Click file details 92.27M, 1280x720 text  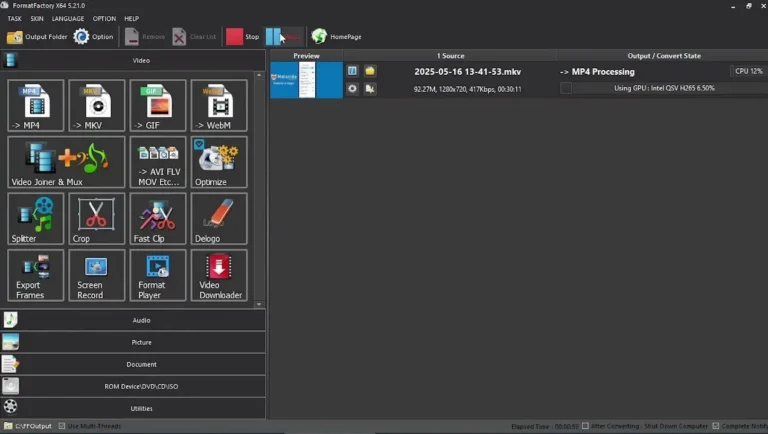[467, 89]
